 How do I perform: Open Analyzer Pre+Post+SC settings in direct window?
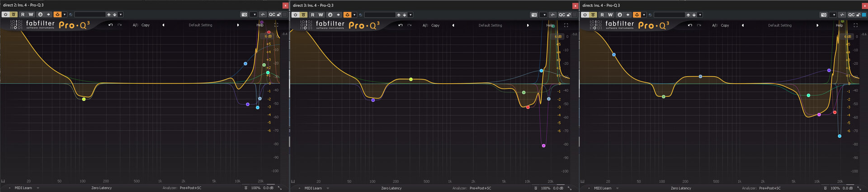point(770,188)
